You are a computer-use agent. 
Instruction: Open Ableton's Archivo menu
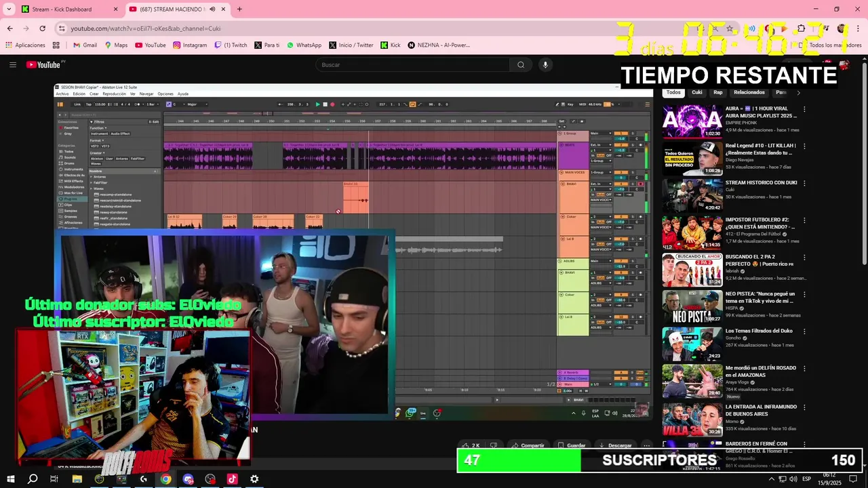[x=62, y=94]
